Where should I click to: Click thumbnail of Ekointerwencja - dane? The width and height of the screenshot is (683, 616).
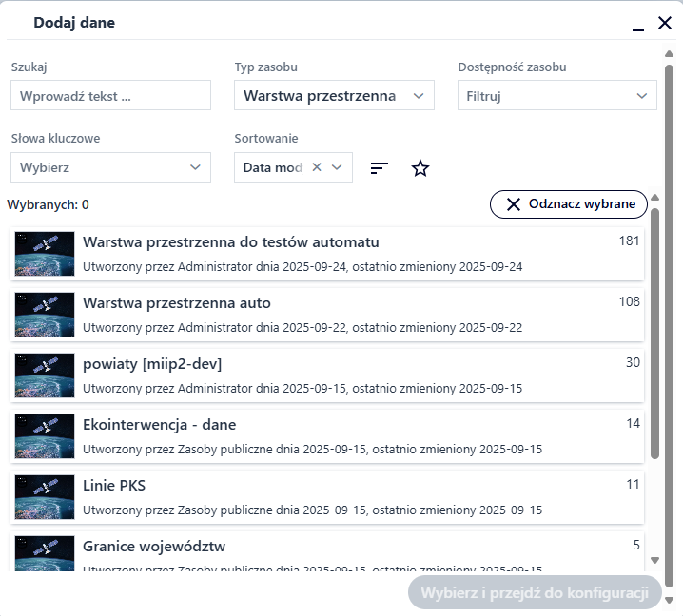coord(45,436)
